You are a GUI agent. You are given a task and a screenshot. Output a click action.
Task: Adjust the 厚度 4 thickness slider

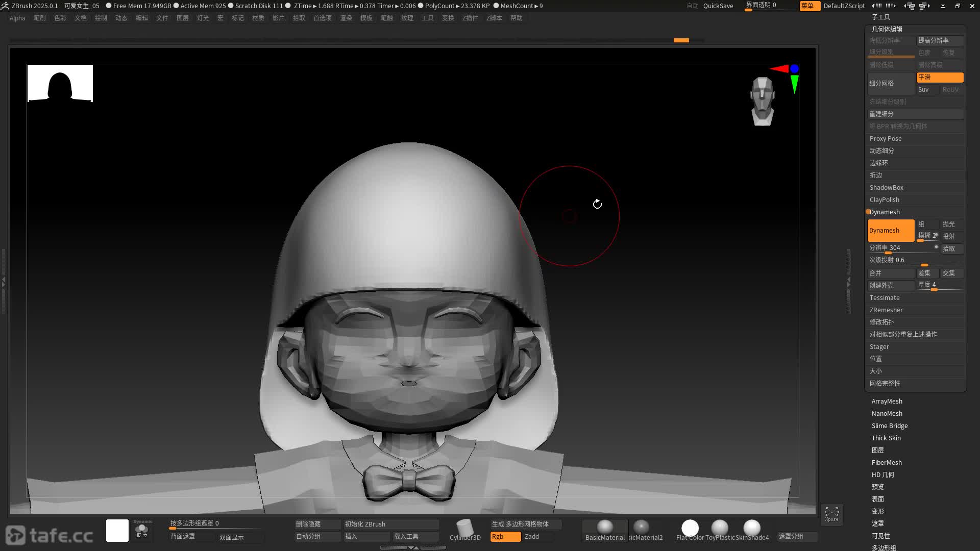click(940, 285)
